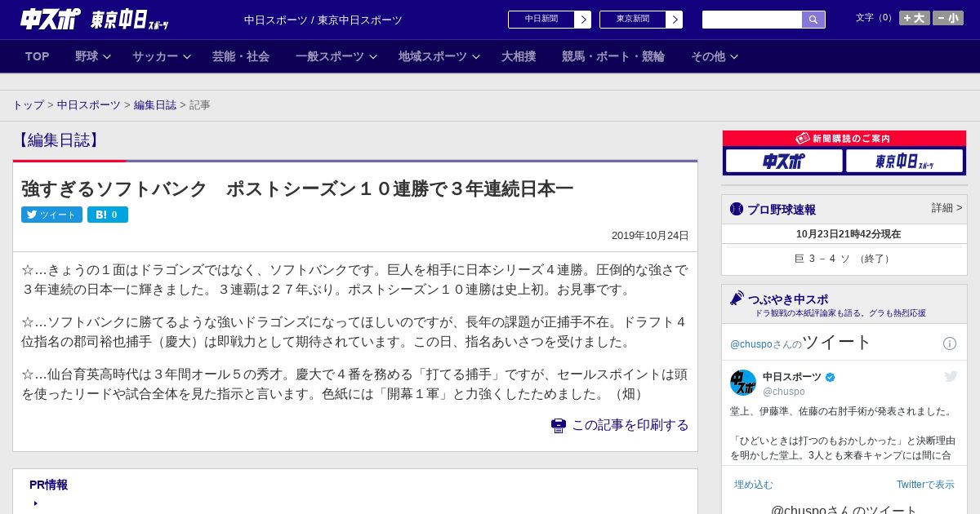This screenshot has width=980, height=514.
Task: Open 芸能・社会 section
Action: 241,56
